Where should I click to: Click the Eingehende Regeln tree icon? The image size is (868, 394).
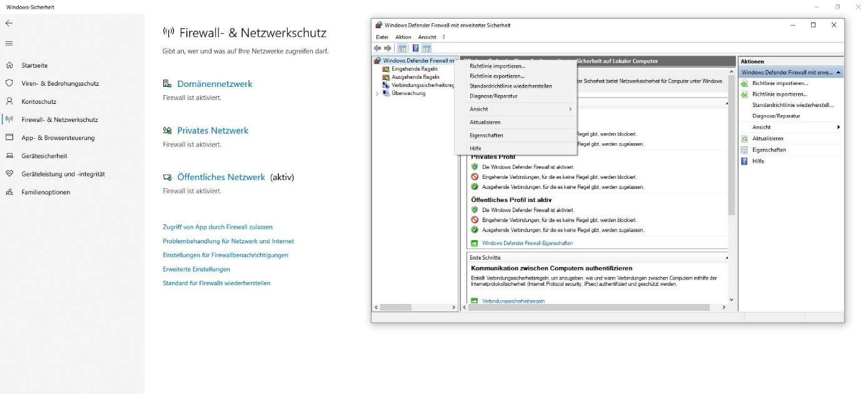tap(386, 69)
